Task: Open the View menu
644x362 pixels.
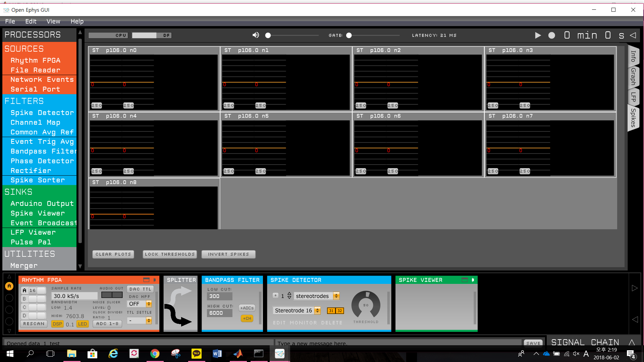Action: click(53, 21)
